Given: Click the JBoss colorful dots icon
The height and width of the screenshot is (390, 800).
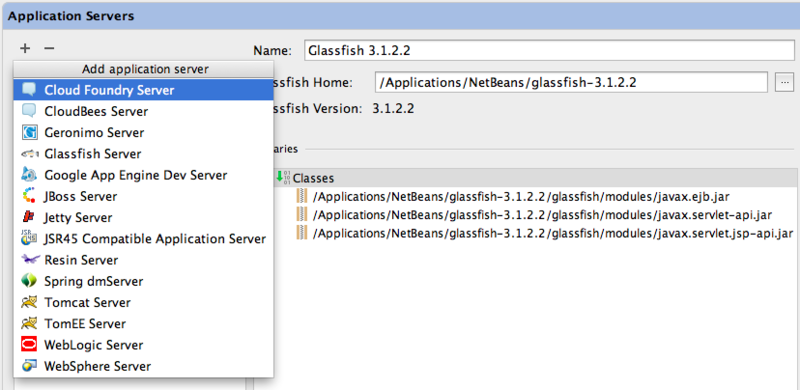Looking at the screenshot, I should [x=30, y=196].
